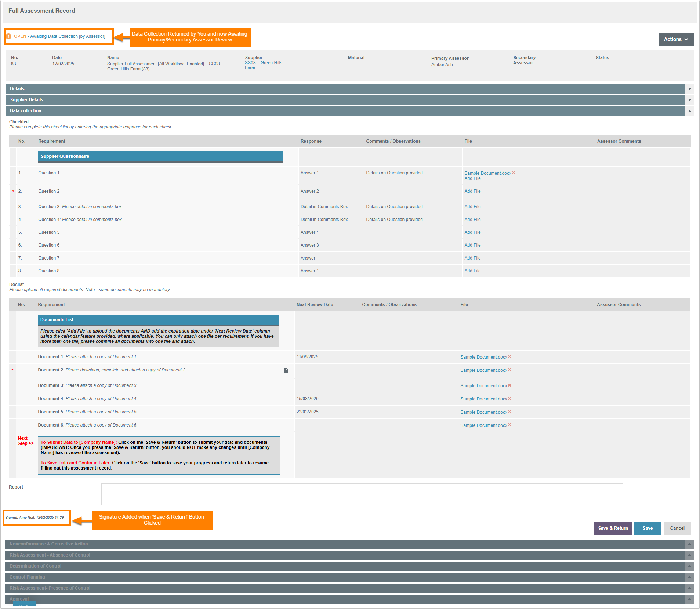Open the Actions dropdown menu
This screenshot has width=700, height=609.
tap(676, 39)
